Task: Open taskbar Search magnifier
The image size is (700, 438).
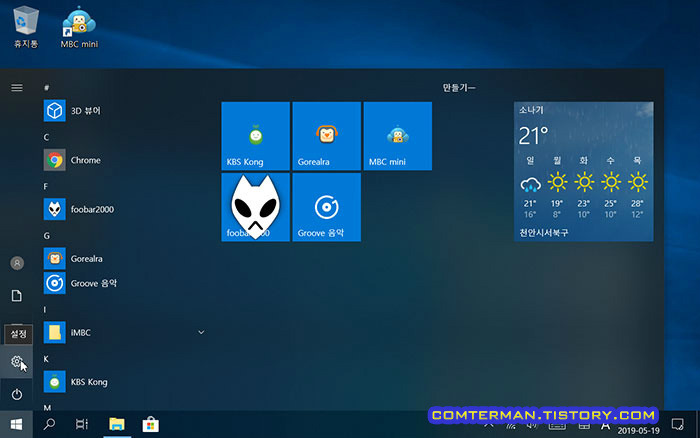Action: [49, 424]
